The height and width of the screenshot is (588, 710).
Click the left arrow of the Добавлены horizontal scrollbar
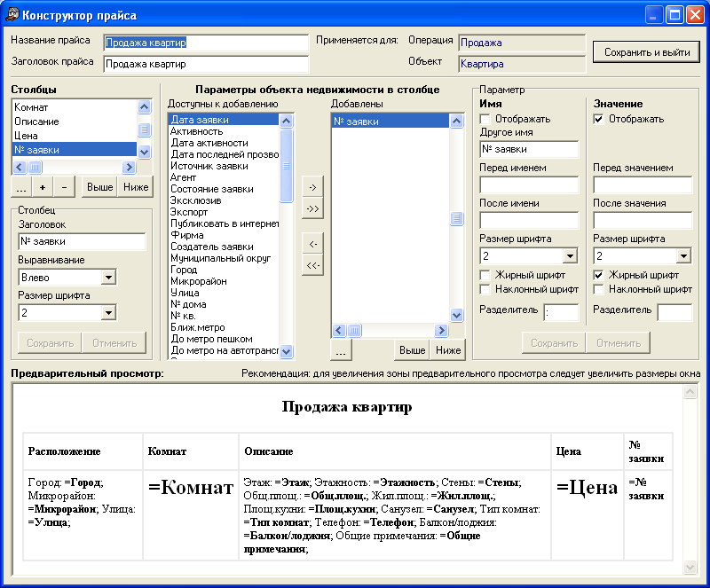click(x=339, y=330)
